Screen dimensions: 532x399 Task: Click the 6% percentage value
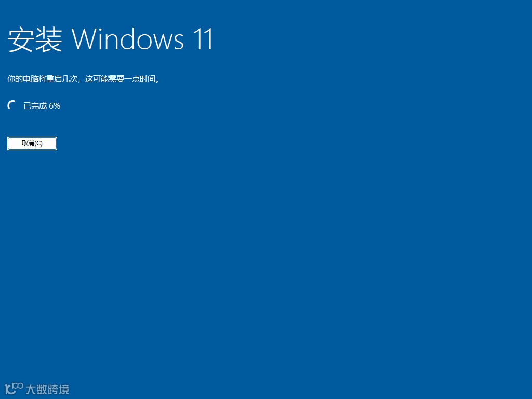point(55,106)
